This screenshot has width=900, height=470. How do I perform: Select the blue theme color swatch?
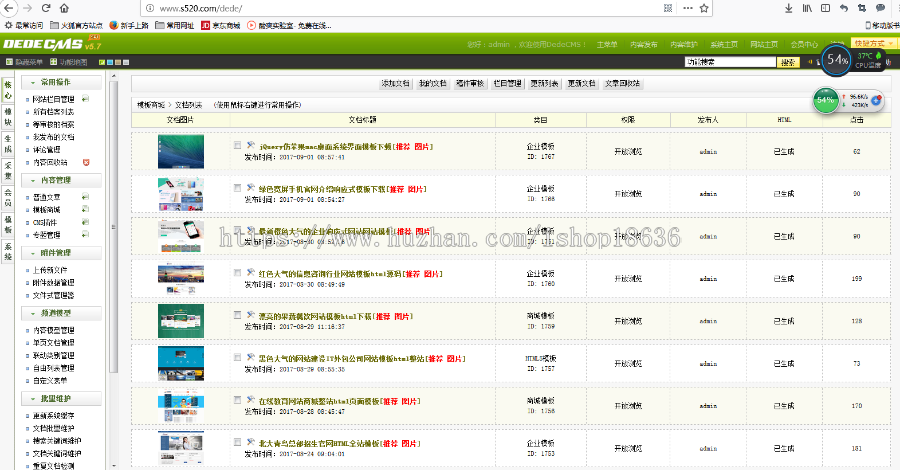(110, 62)
